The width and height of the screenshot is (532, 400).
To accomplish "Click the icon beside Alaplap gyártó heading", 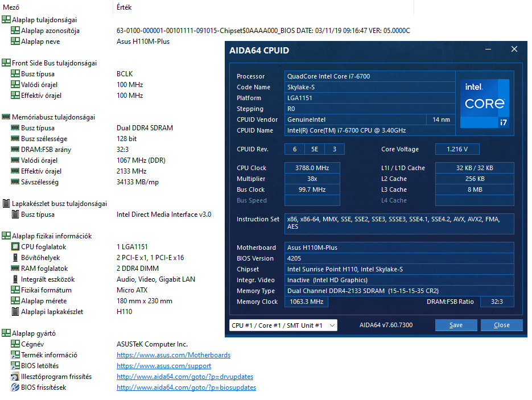I will [6, 333].
